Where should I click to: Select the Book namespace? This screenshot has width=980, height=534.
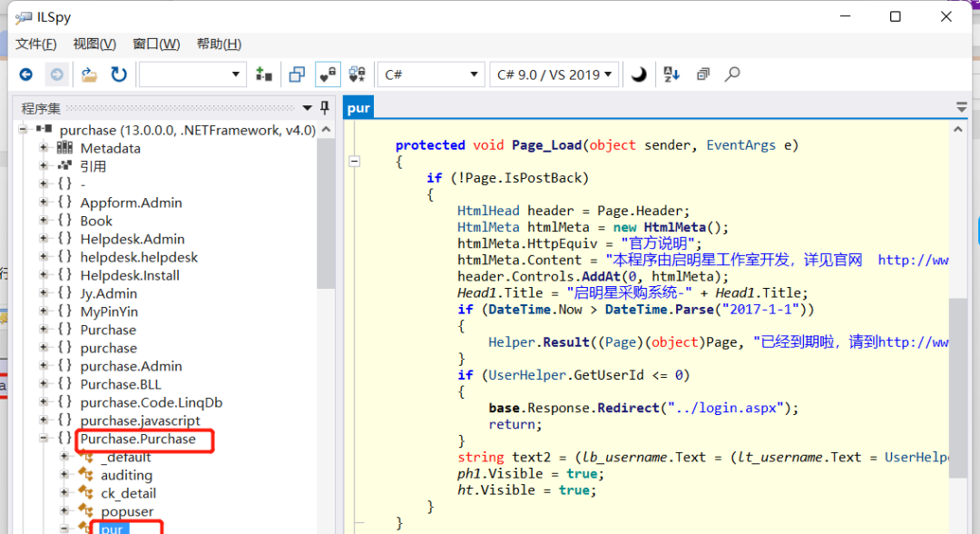tap(96, 221)
